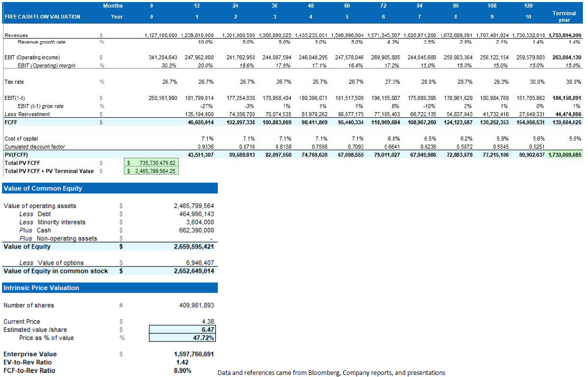Click the Months 120 header cell
Screen dimensions: 588x377
[528, 6]
